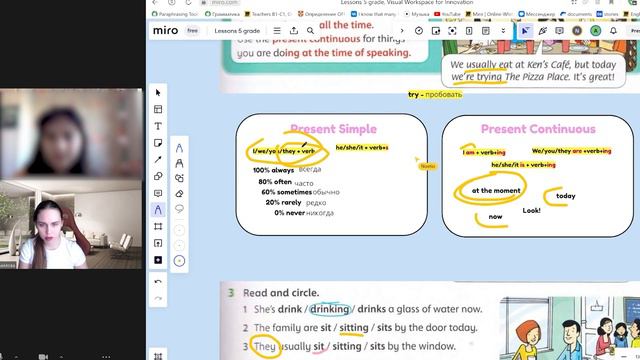Click the 'at the moment' text
This screenshot has width=640, height=360.
496,191
